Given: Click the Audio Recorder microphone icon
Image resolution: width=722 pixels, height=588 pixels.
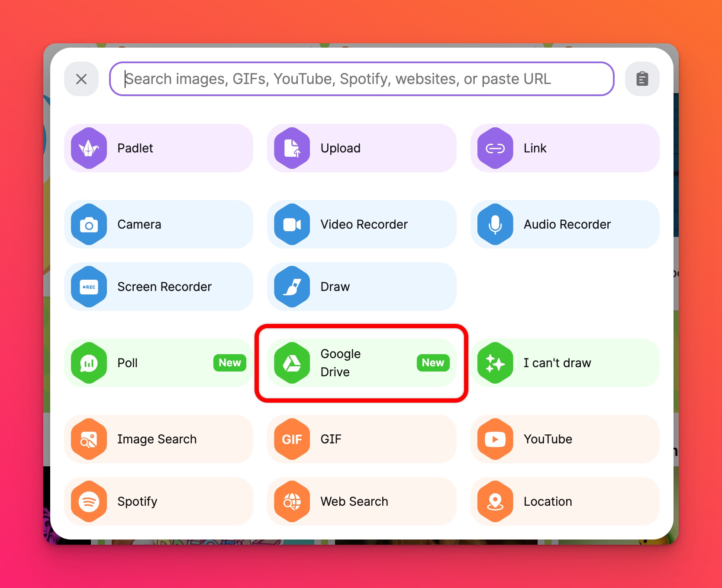Looking at the screenshot, I should click(495, 224).
